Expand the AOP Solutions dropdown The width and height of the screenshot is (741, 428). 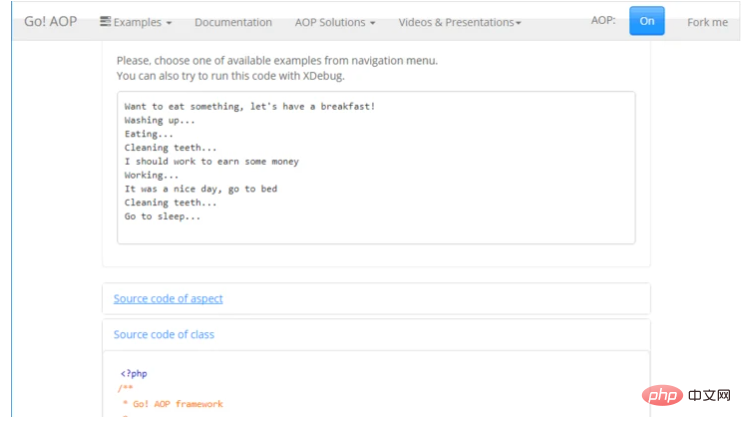335,22
